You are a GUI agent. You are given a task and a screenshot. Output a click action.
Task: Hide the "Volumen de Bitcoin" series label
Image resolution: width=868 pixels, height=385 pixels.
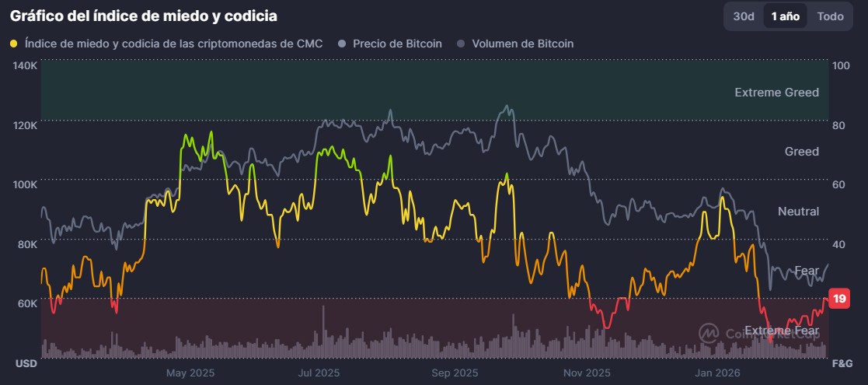click(x=522, y=44)
